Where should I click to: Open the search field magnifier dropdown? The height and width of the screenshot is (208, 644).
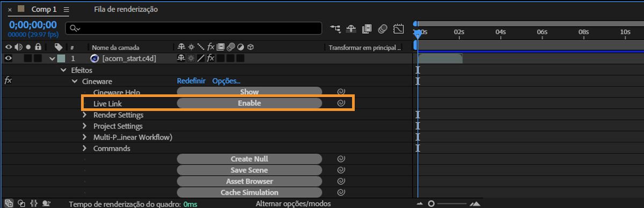[76, 28]
